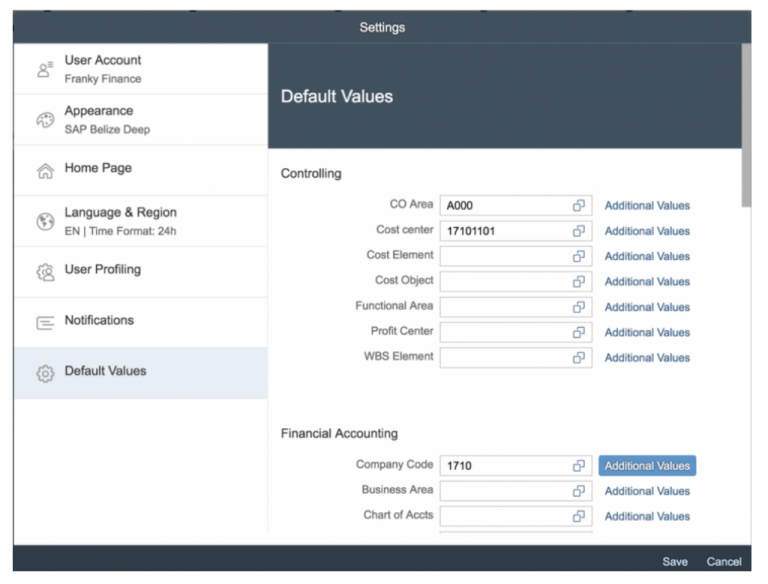
Task: Click Save in the footer bar
Action: [x=675, y=561]
